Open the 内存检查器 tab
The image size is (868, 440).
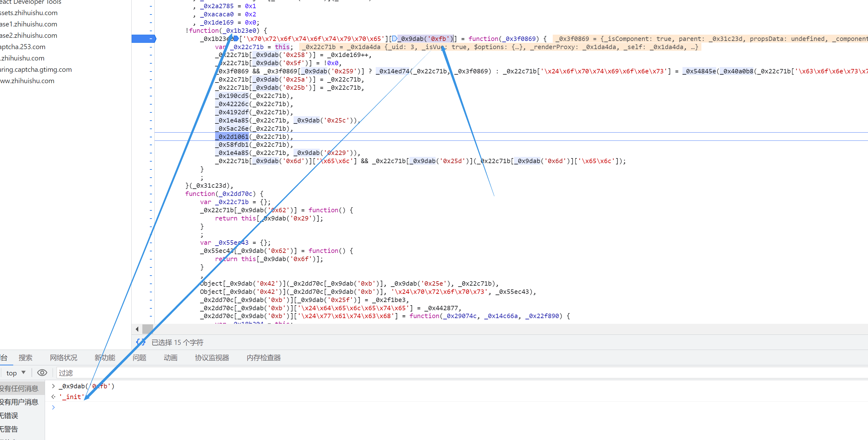pyautogui.click(x=264, y=357)
